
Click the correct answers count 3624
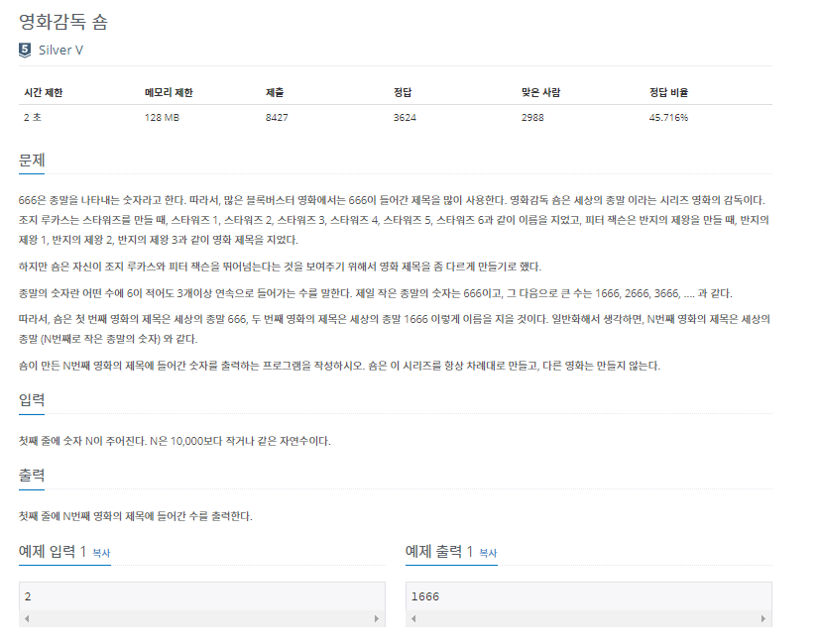(405, 118)
